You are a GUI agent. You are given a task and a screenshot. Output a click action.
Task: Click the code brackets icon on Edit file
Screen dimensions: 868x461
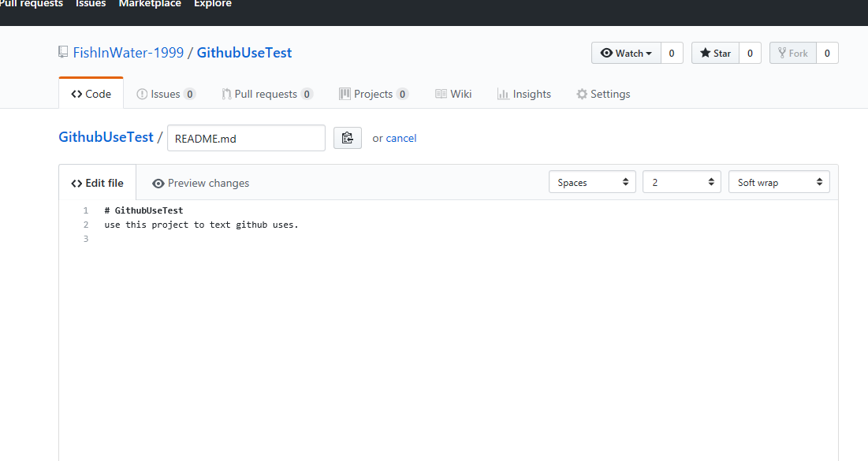(77, 182)
